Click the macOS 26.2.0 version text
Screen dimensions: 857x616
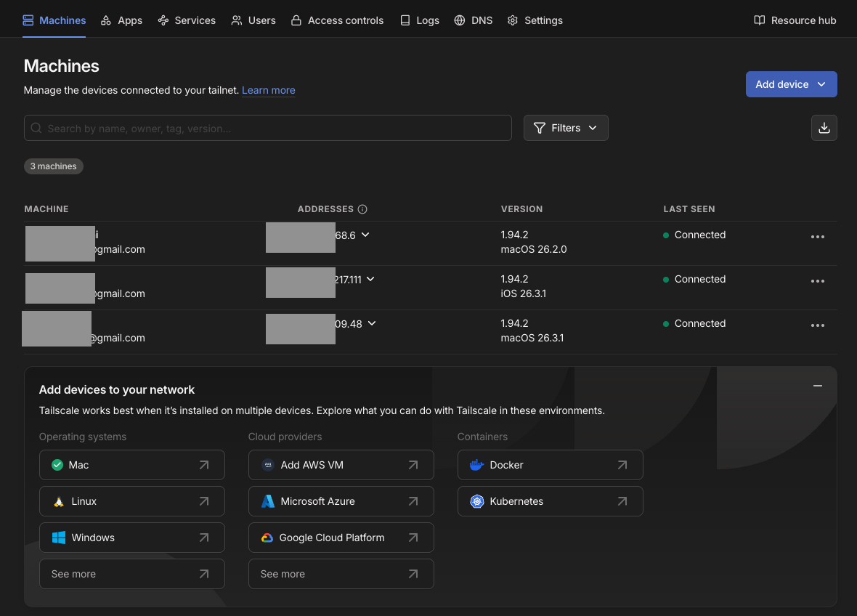tap(534, 249)
